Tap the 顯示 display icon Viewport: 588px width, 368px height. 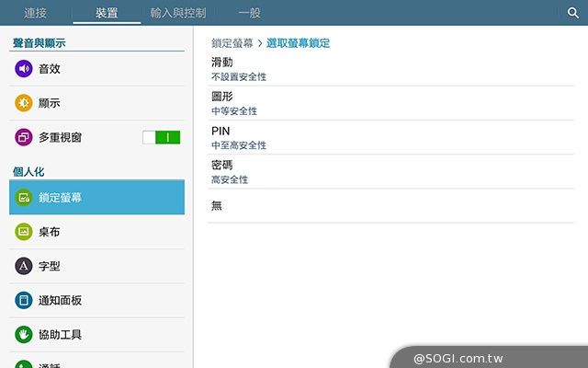point(24,103)
